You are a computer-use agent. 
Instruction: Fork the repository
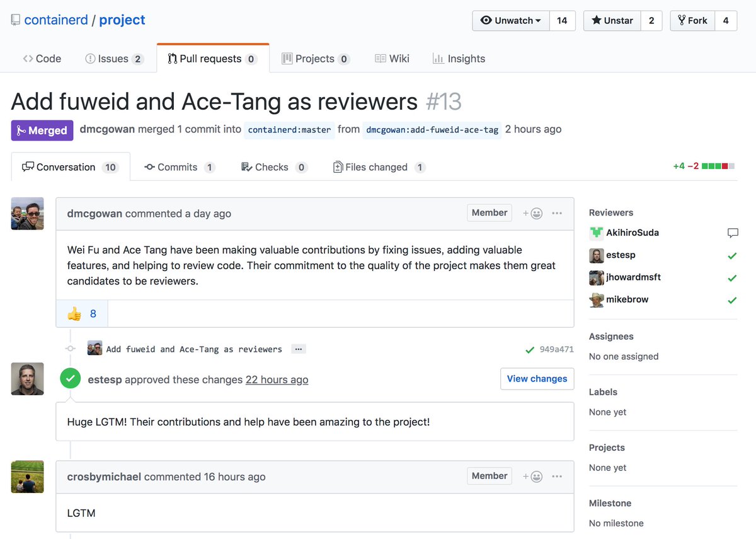point(692,20)
